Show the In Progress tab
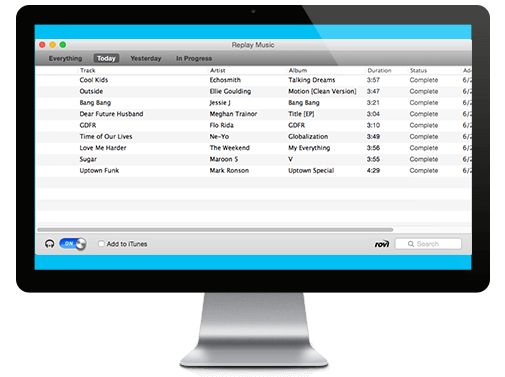 point(194,58)
